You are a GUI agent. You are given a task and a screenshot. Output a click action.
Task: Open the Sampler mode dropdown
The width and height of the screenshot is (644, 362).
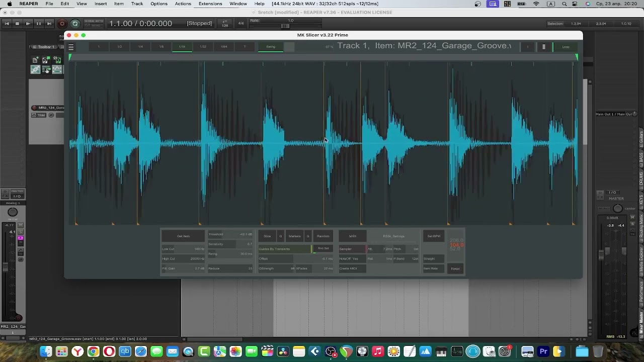click(352, 249)
